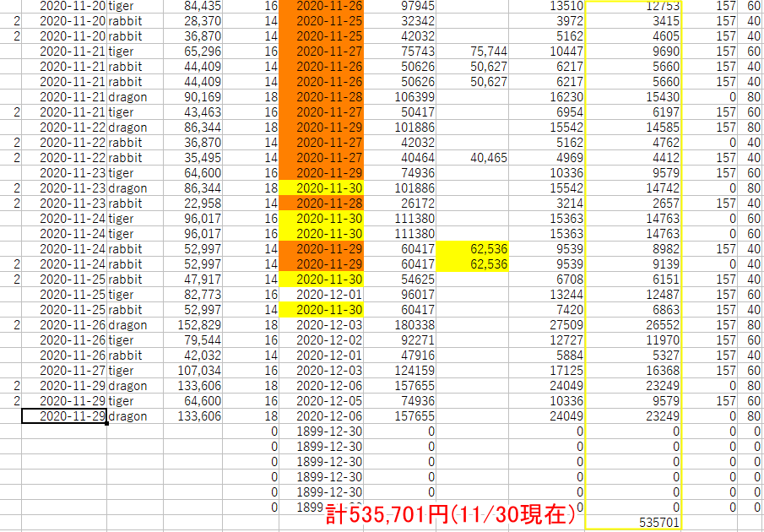Select the cell showing 180338
The width and height of the screenshot is (764, 532).
point(399,325)
